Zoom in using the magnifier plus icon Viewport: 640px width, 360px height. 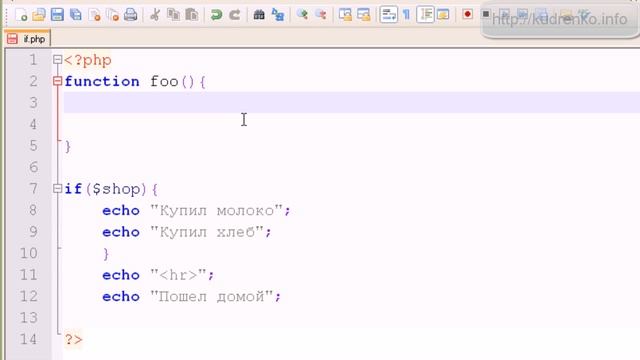302,15
